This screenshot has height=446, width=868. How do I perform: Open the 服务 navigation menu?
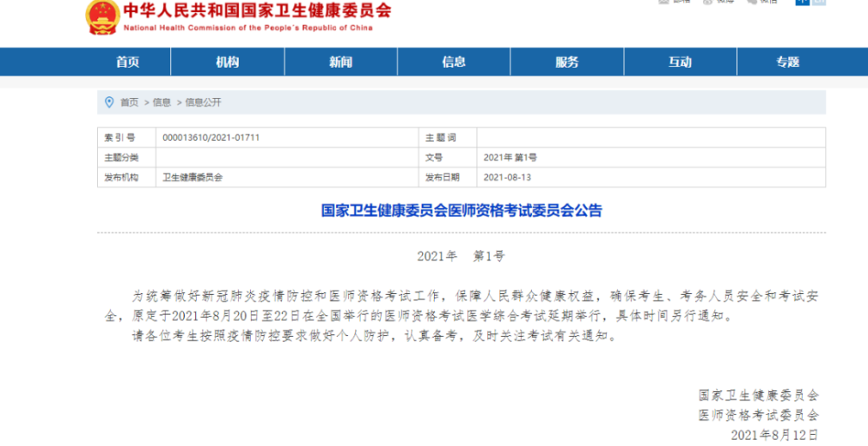[x=567, y=62]
